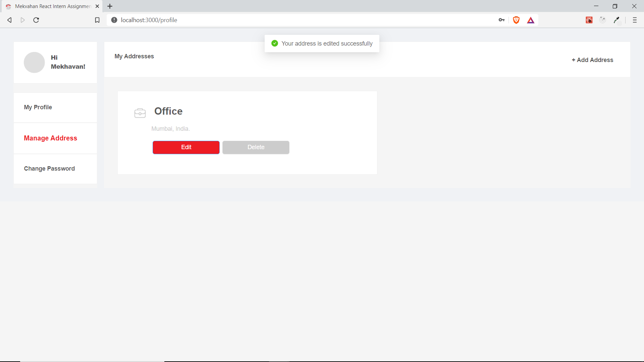This screenshot has width=644, height=362.
Task: Reload the page with the refresh icon
Action: [36, 20]
